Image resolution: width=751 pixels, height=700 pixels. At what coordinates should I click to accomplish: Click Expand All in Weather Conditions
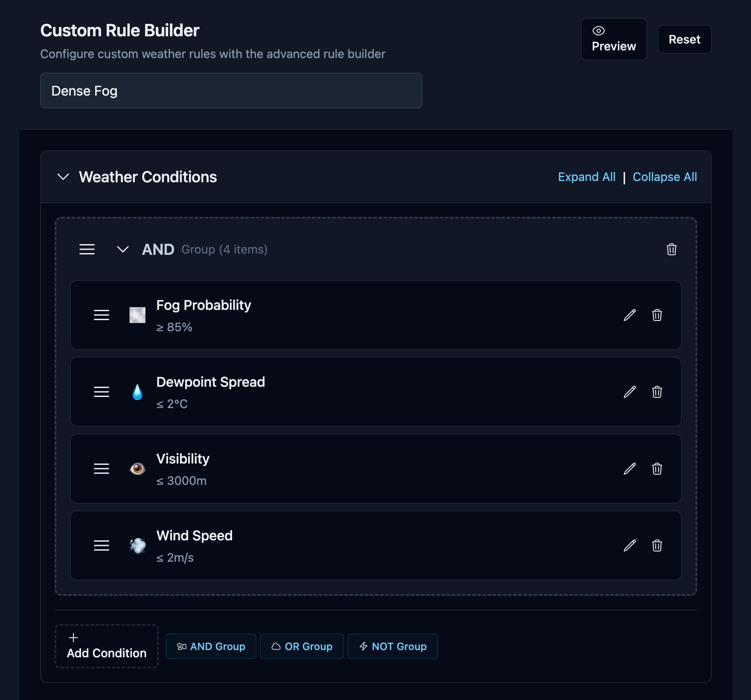[x=587, y=177]
